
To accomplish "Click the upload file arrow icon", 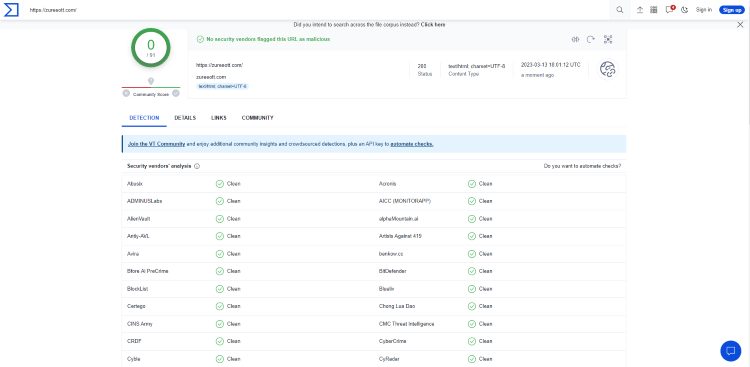I will (640, 10).
